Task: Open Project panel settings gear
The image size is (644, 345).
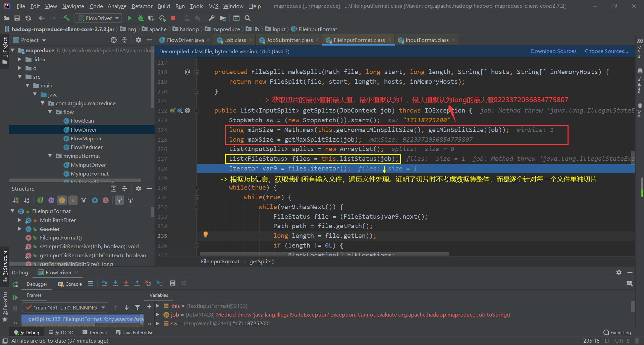Action: pos(139,40)
